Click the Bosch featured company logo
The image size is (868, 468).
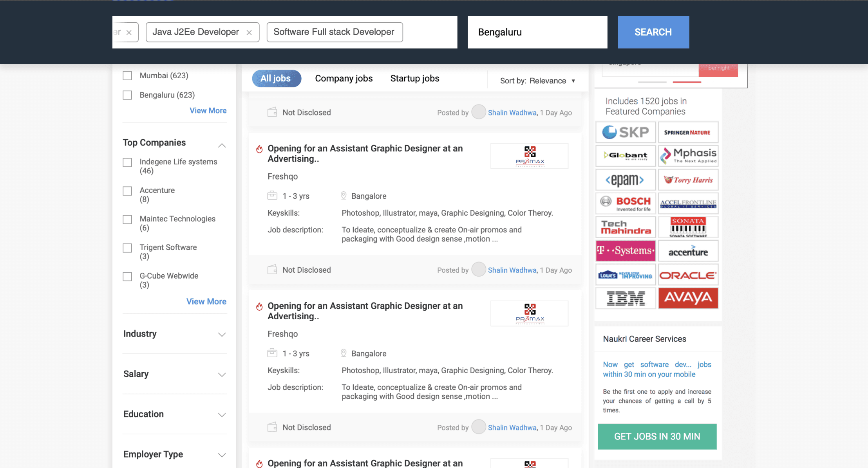pos(626,203)
